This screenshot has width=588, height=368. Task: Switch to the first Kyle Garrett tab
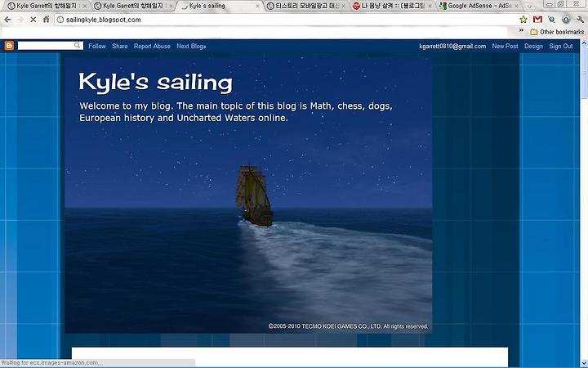(47, 6)
